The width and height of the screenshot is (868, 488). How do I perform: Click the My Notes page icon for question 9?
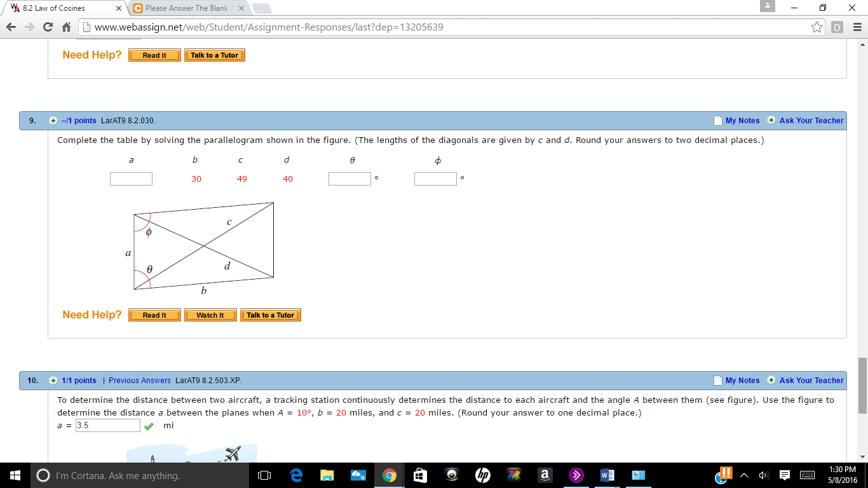coord(718,121)
